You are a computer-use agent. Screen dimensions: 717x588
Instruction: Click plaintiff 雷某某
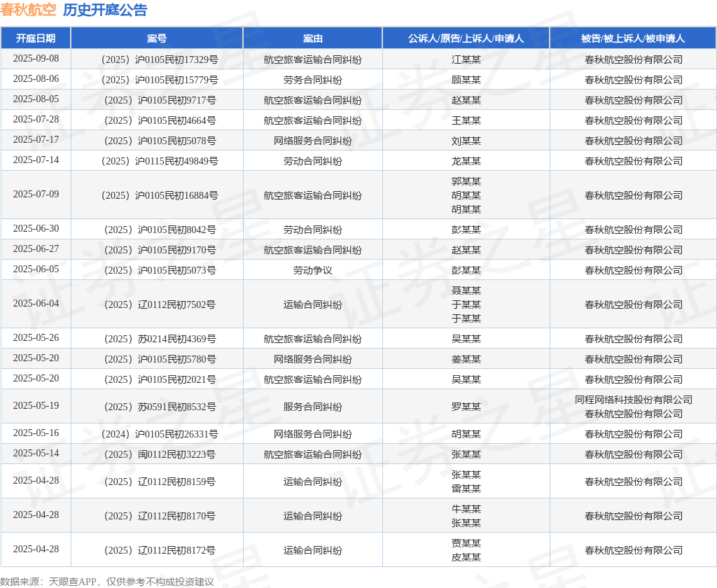pos(466,489)
